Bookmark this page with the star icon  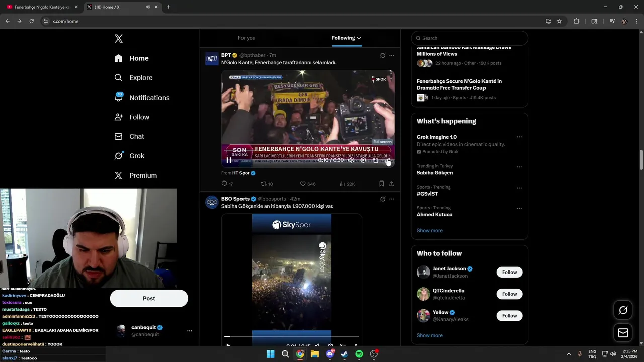coord(559,21)
